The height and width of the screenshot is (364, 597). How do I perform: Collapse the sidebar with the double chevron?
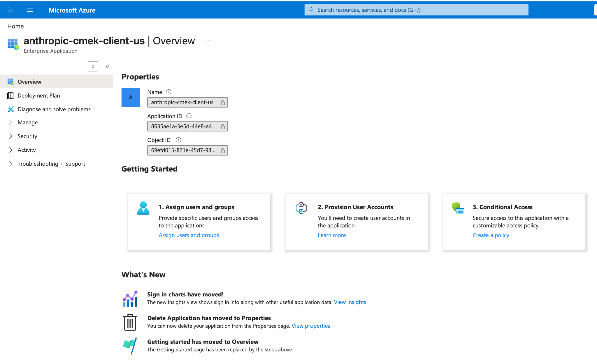pyautogui.click(x=108, y=66)
